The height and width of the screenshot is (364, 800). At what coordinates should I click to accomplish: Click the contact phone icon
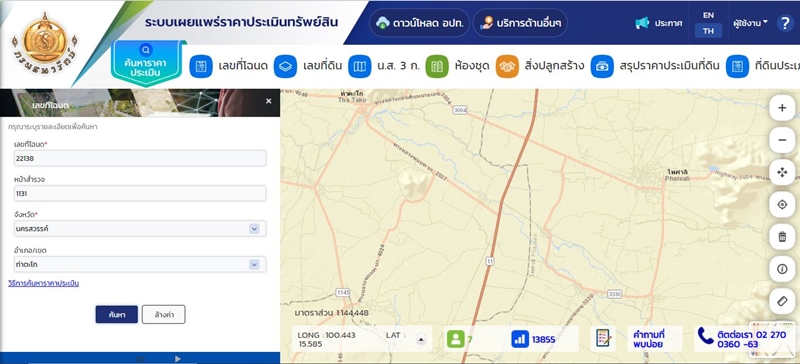706,336
